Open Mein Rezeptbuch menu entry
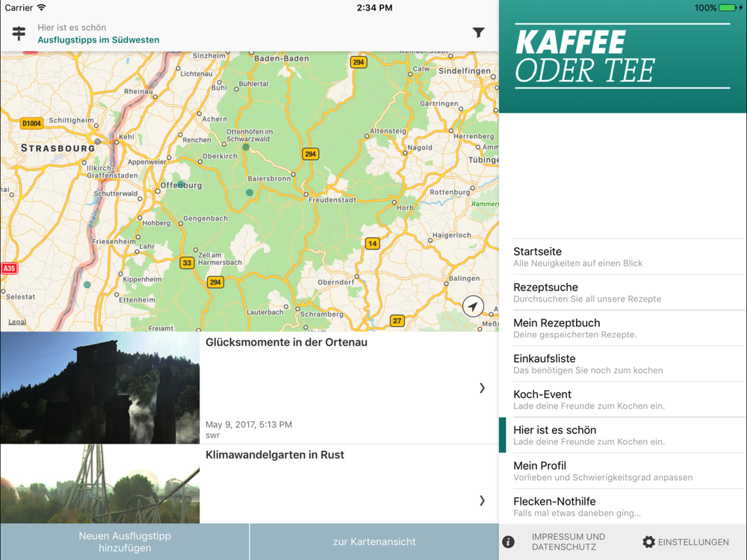 (x=623, y=328)
